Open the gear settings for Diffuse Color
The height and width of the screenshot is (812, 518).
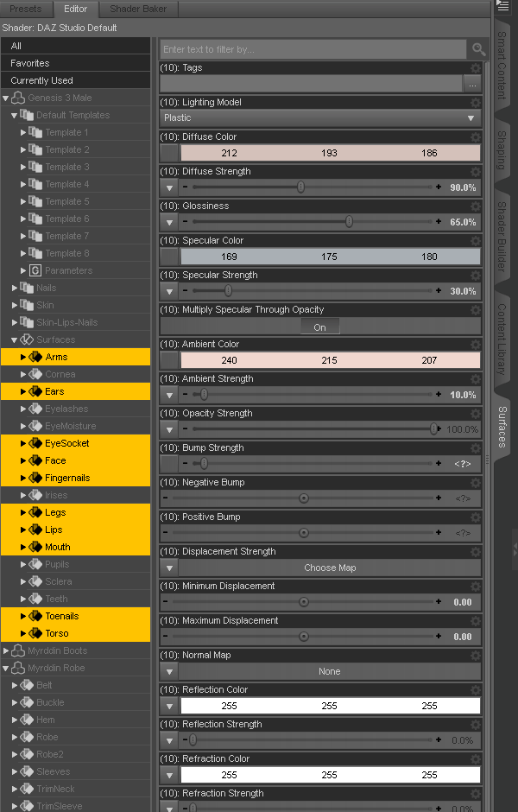[475, 137]
